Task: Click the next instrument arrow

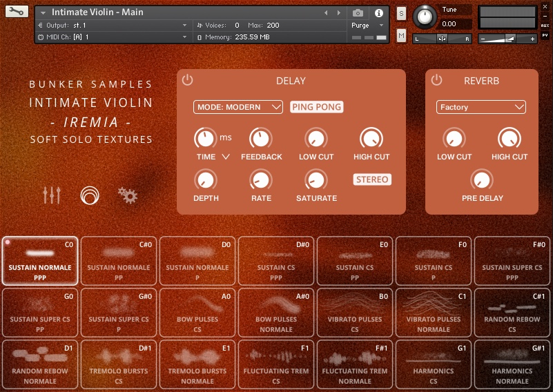Action: (x=338, y=13)
